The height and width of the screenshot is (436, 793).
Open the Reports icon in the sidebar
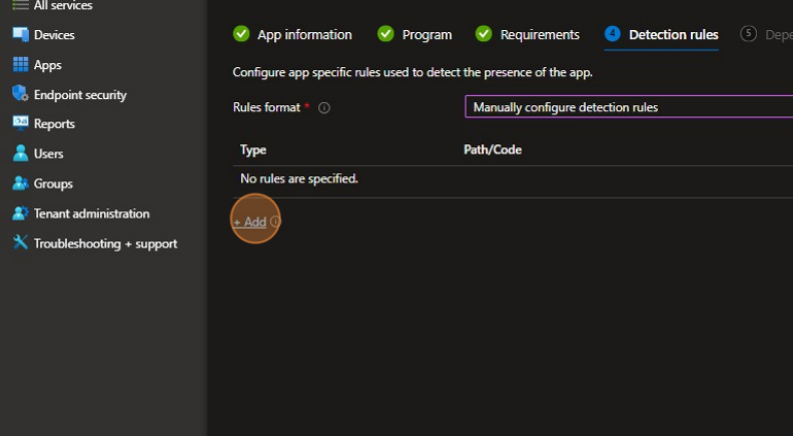(20, 124)
